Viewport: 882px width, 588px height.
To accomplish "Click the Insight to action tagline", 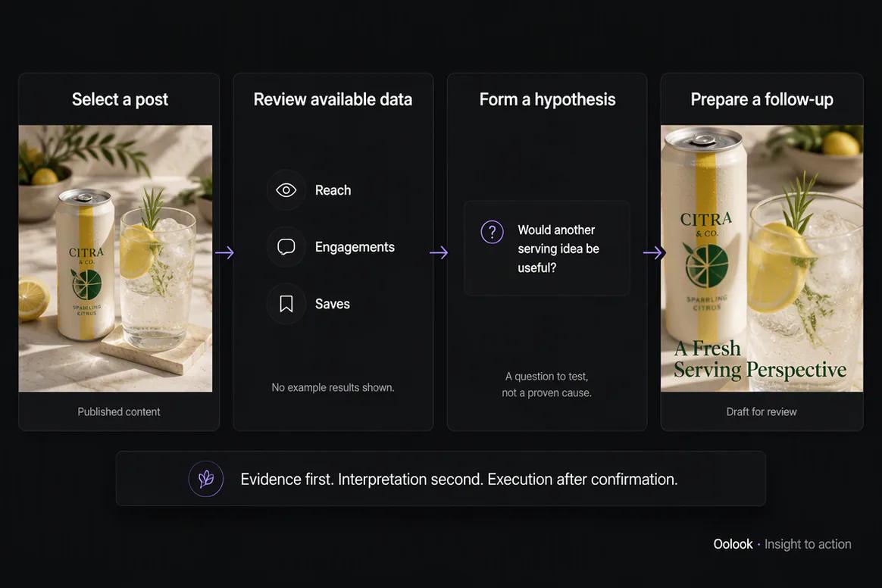I will [x=808, y=544].
